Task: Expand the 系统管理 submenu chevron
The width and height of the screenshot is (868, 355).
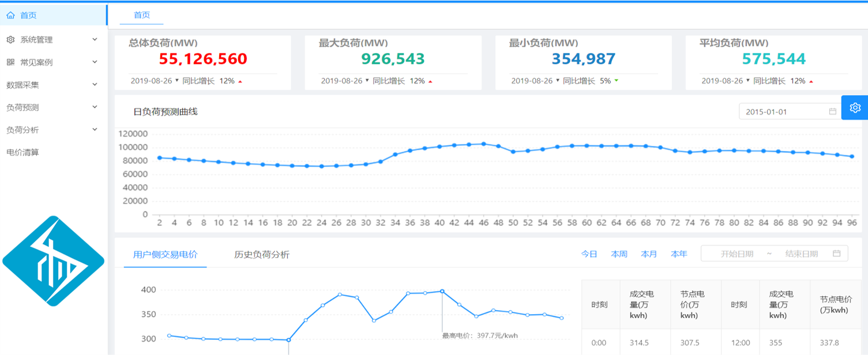Action: click(x=95, y=40)
